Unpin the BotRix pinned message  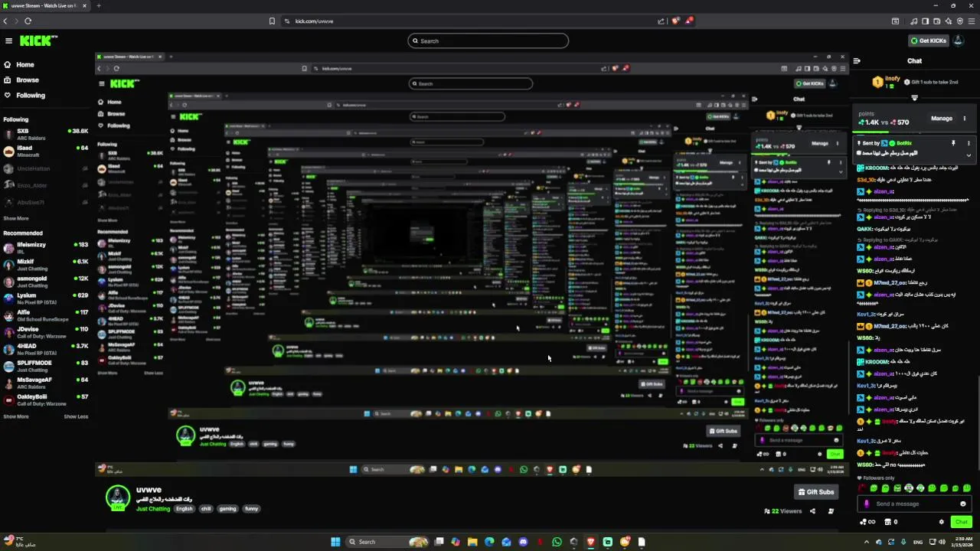953,143
